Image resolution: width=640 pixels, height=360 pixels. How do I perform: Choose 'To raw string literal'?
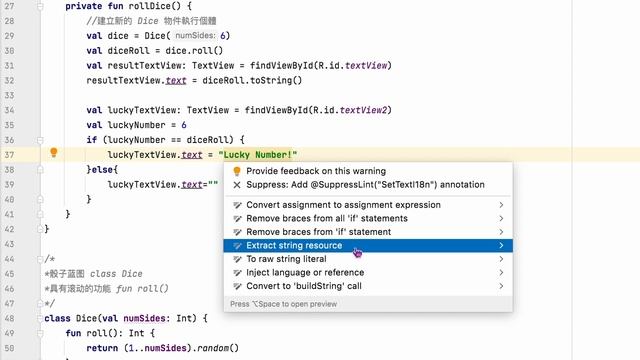point(368,259)
